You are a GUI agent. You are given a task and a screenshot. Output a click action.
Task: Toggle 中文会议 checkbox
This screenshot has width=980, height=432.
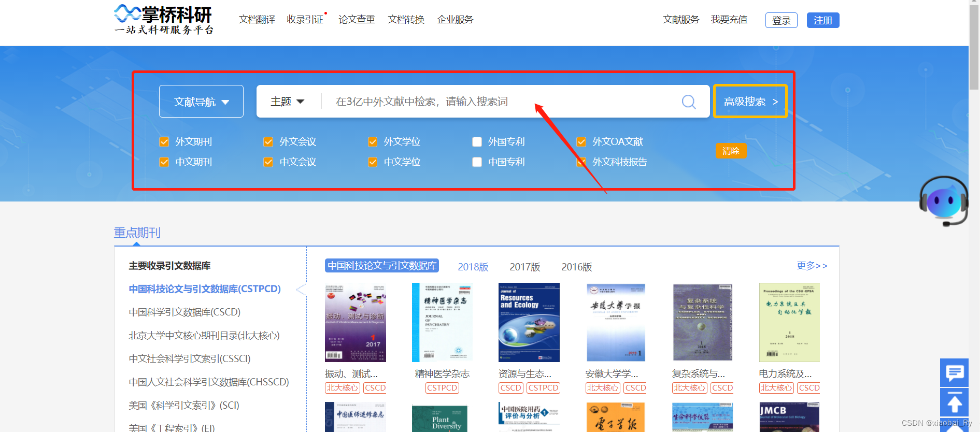point(268,162)
